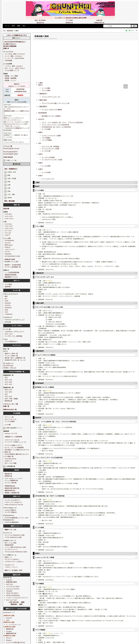139x644 pixels.
Task: Open このページの短縮URLはこちら link
Action: [x=17, y=35]
